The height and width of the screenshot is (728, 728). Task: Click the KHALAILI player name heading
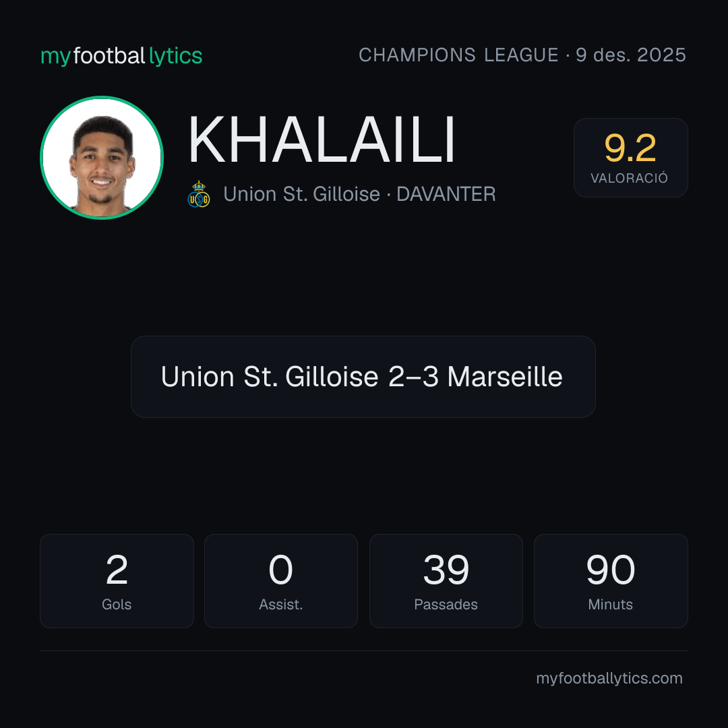click(x=322, y=140)
